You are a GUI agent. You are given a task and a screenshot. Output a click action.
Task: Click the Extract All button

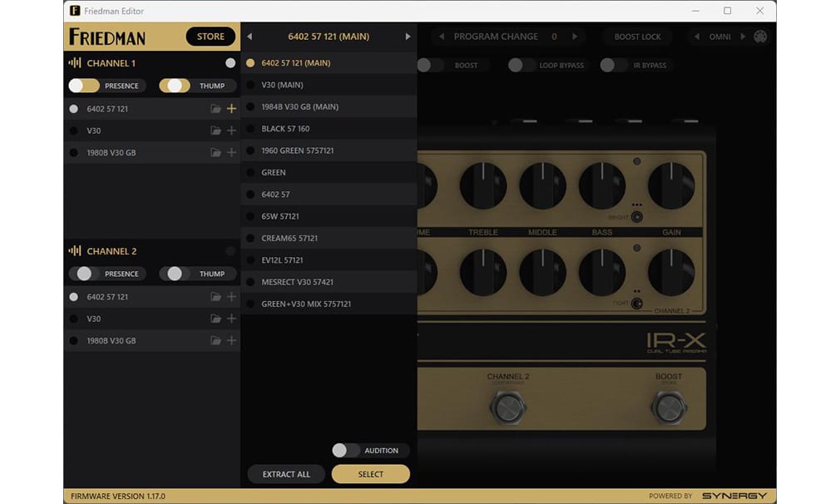[286, 474]
